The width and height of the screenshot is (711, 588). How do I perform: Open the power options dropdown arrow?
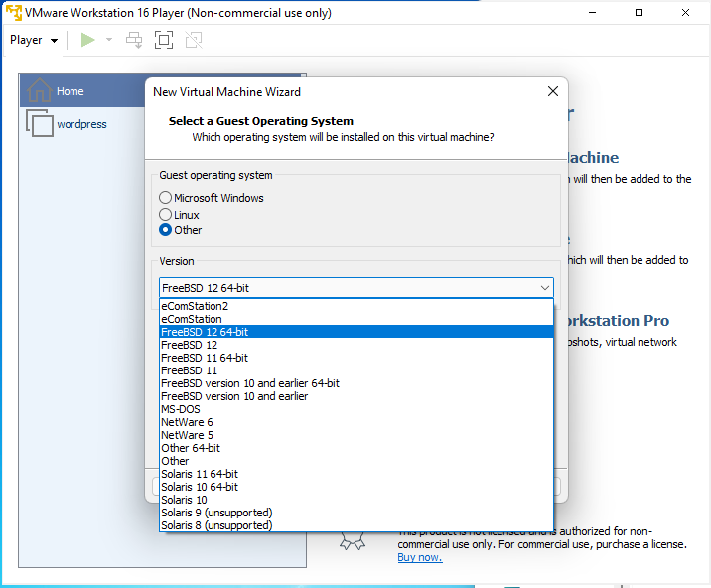(x=109, y=40)
